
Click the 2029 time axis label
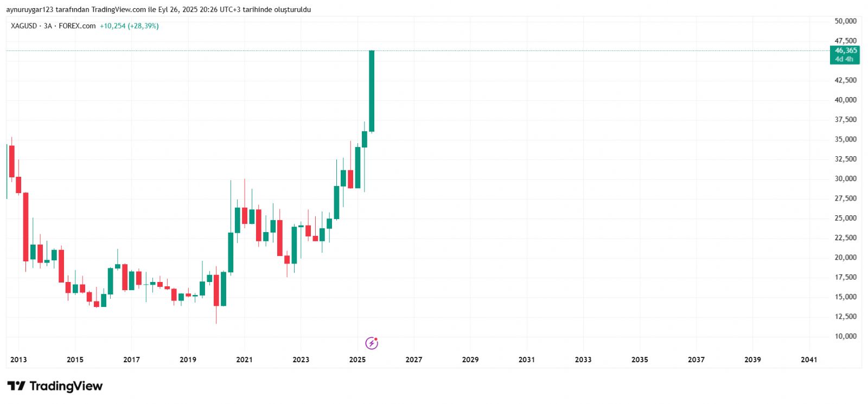470,360
